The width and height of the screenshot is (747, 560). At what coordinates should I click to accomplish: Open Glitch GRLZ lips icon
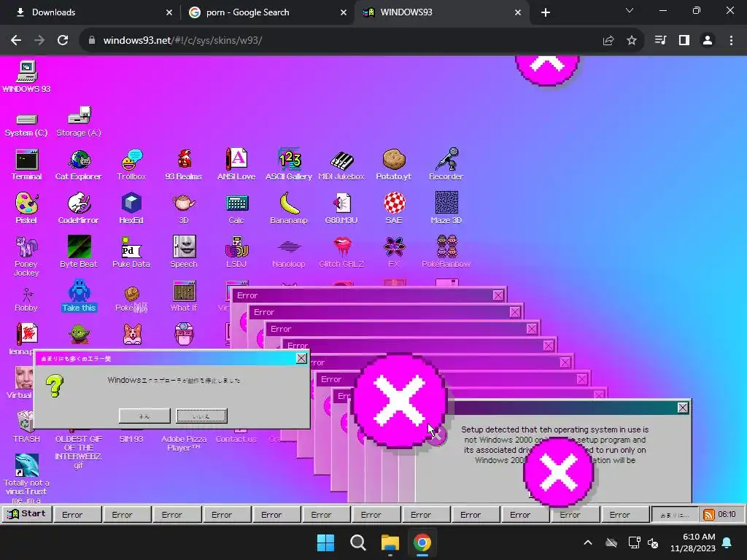341,252
